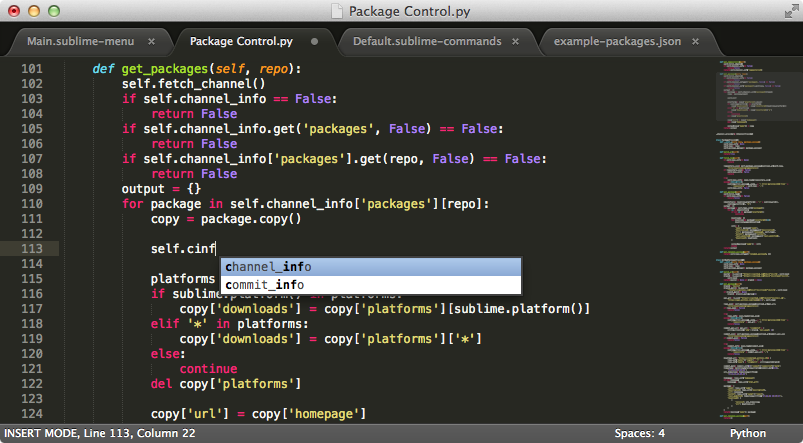Screen dimensions: 803x443
Task: Open the Default.sublime-commands tab
Action: point(427,42)
